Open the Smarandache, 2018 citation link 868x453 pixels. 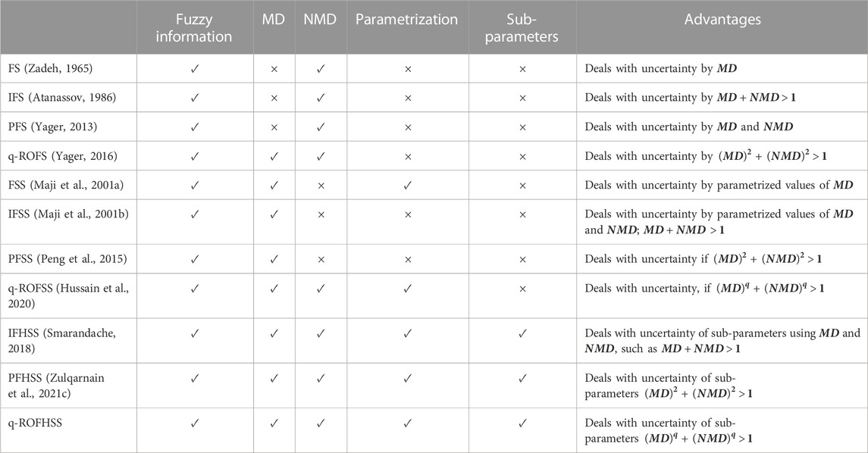62,341
